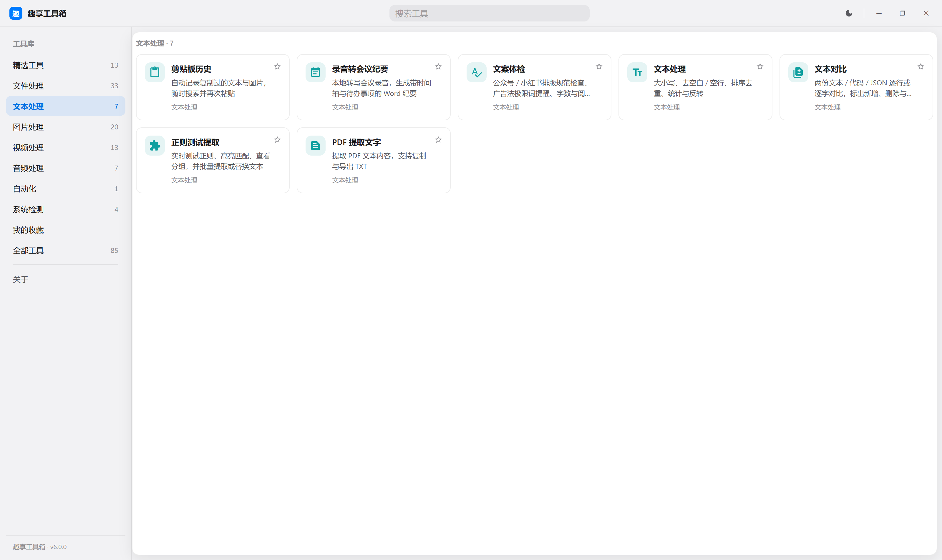Open the PDF 提取文字 tool title

pyautogui.click(x=356, y=142)
